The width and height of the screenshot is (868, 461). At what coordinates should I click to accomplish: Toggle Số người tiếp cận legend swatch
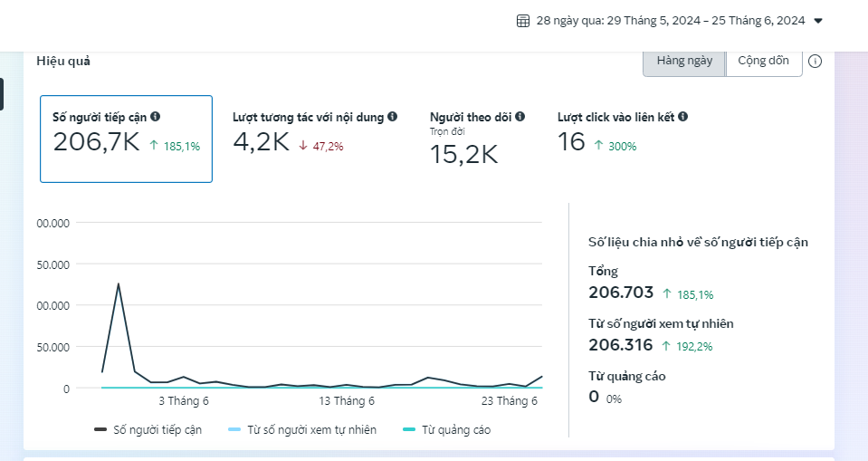click(100, 429)
